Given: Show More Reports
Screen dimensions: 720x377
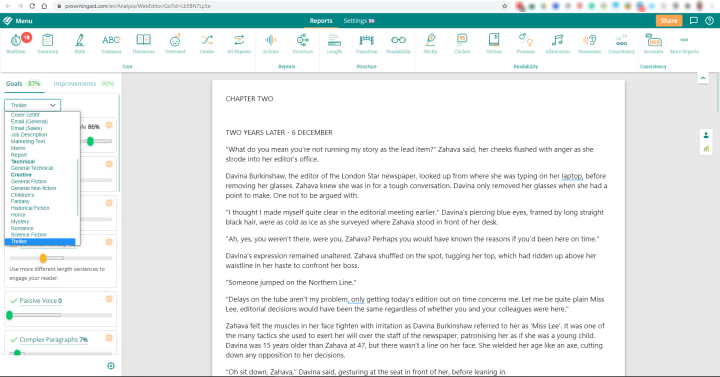Looking at the screenshot, I should [684, 44].
